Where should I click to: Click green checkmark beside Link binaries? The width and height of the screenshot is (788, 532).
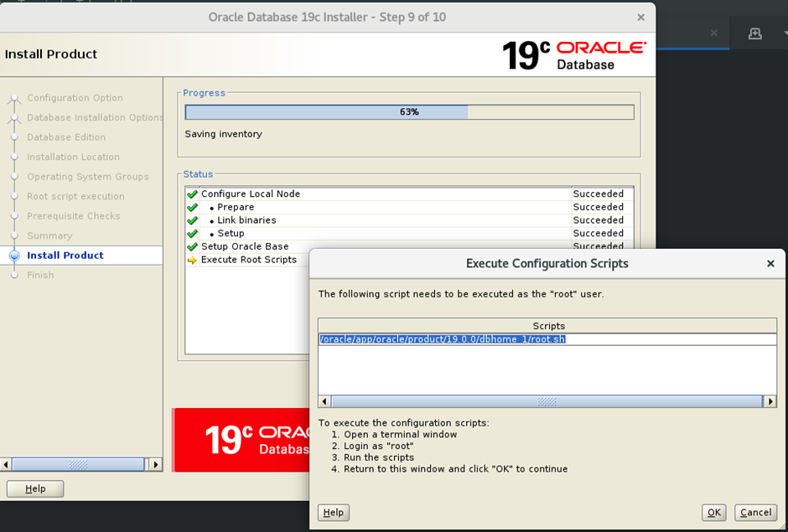[192, 220]
